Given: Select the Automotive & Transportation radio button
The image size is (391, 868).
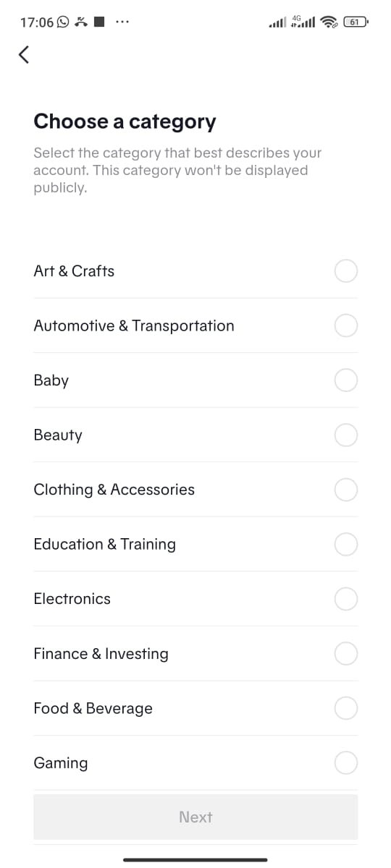Looking at the screenshot, I should 346,325.
